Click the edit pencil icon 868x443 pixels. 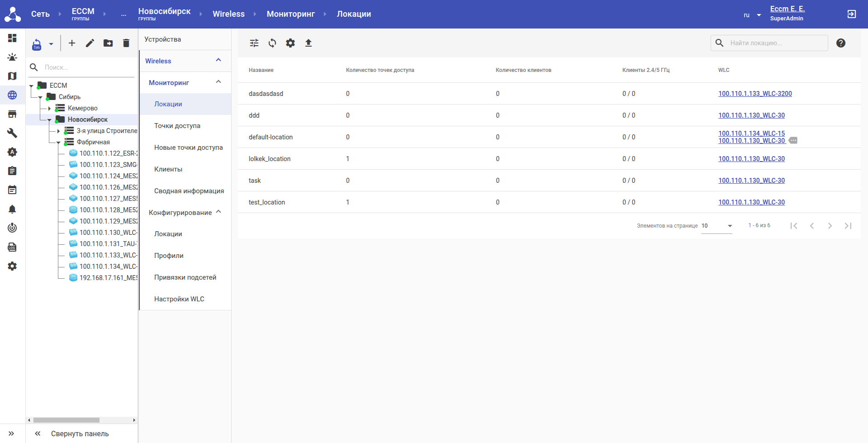pyautogui.click(x=90, y=43)
